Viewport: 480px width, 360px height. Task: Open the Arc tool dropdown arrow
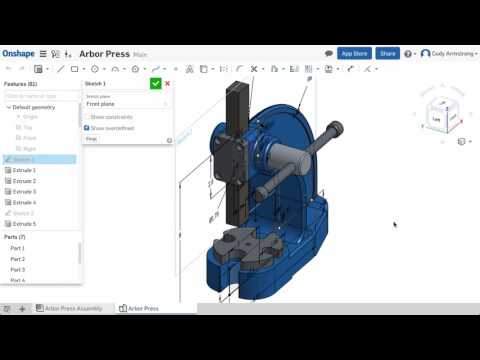[124, 69]
